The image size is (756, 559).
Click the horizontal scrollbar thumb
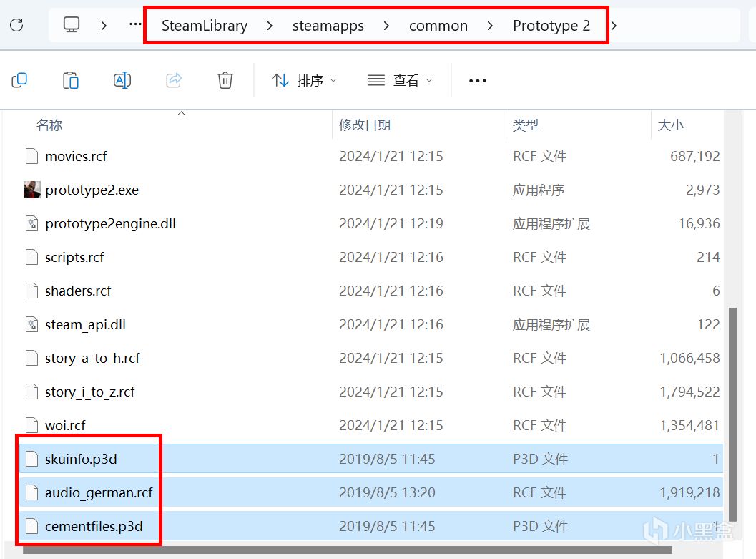tap(347, 550)
